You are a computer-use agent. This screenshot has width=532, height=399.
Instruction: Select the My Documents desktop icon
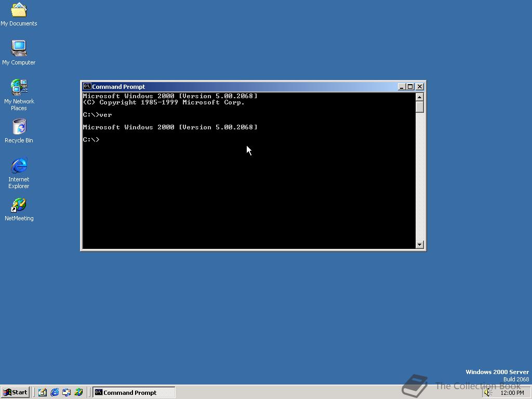19,14
